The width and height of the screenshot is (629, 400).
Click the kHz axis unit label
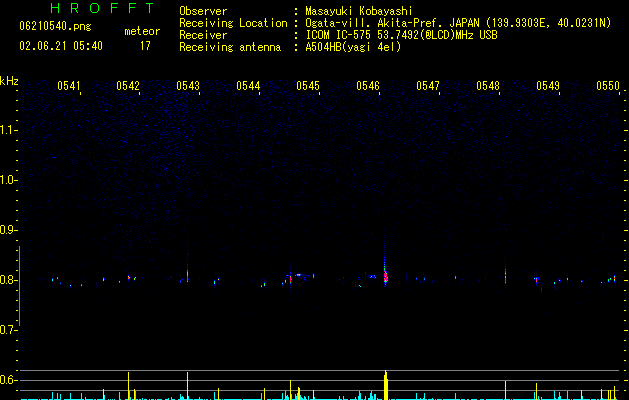tap(9, 81)
